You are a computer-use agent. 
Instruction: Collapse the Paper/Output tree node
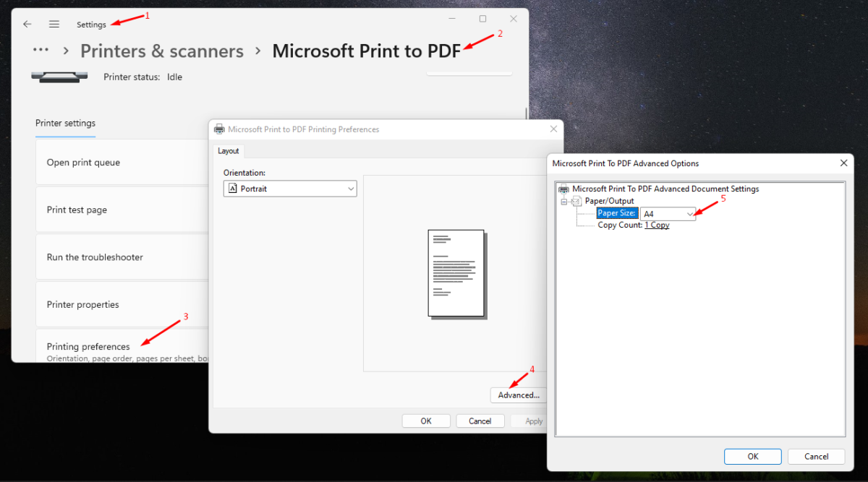(563, 202)
